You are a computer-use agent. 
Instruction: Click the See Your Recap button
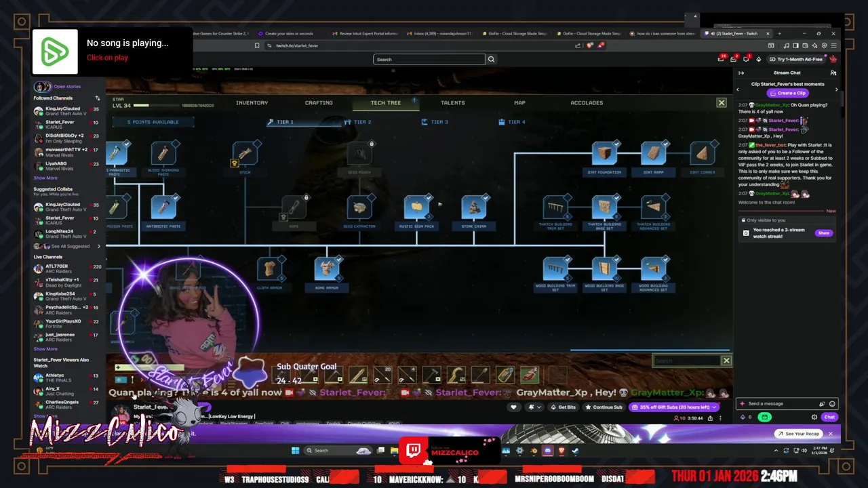pyautogui.click(x=798, y=434)
